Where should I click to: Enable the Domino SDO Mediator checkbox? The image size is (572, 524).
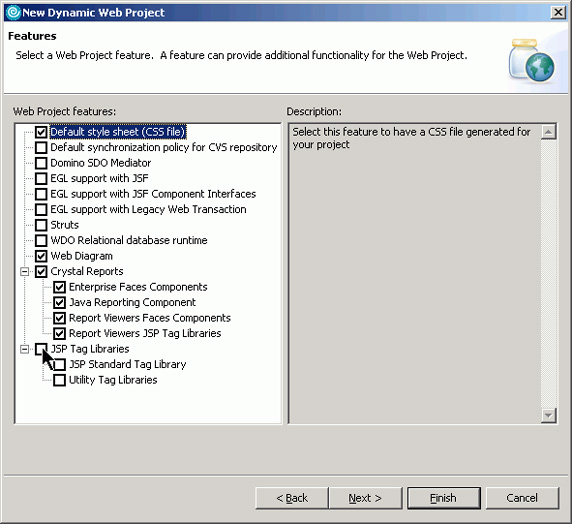[41, 163]
